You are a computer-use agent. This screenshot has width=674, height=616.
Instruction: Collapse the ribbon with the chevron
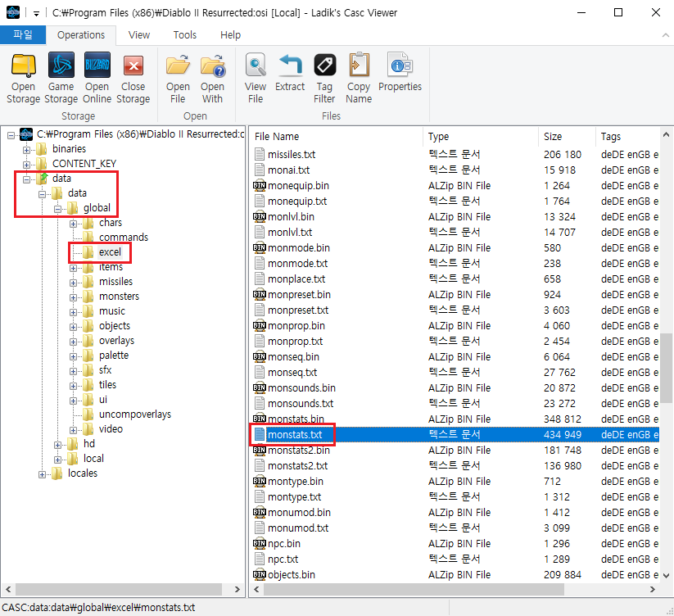pos(666,35)
